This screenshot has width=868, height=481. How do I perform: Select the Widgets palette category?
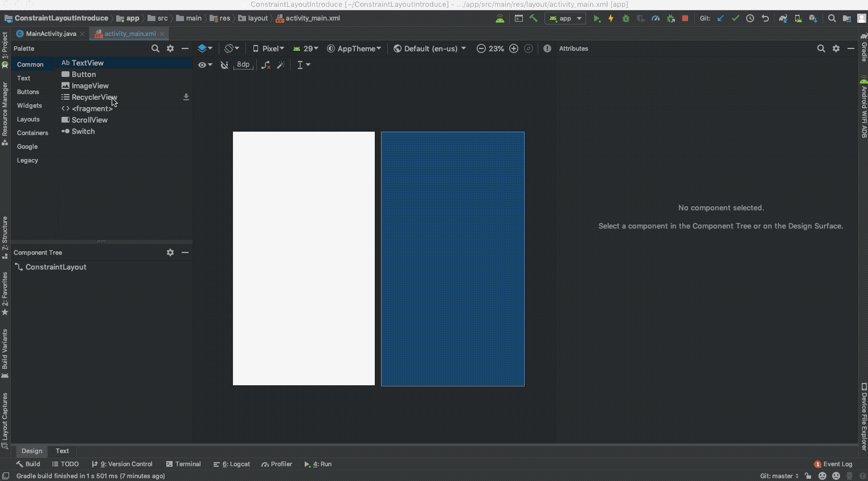point(30,105)
